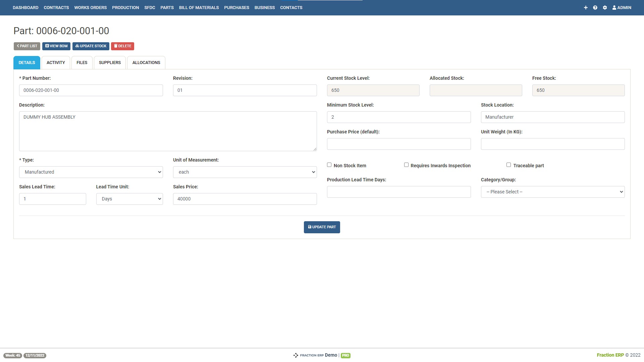This screenshot has height=362, width=644.
Task: Click into the Sales Price field
Action: [245, 199]
